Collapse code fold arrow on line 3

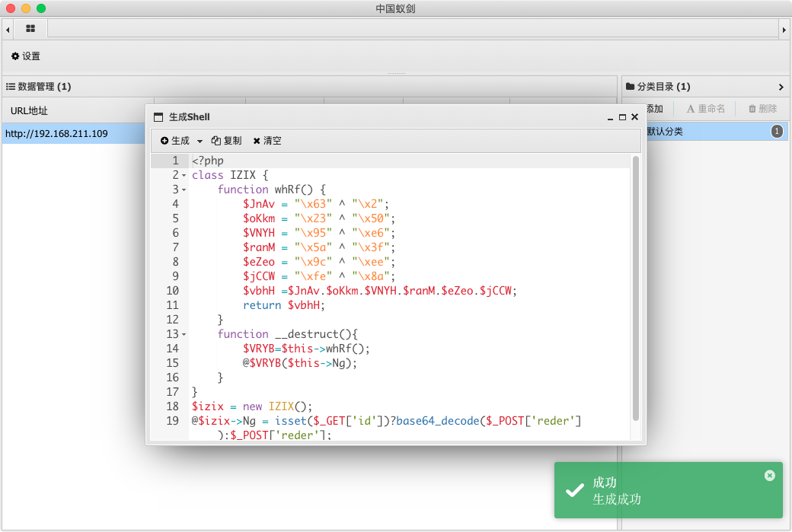[184, 190]
